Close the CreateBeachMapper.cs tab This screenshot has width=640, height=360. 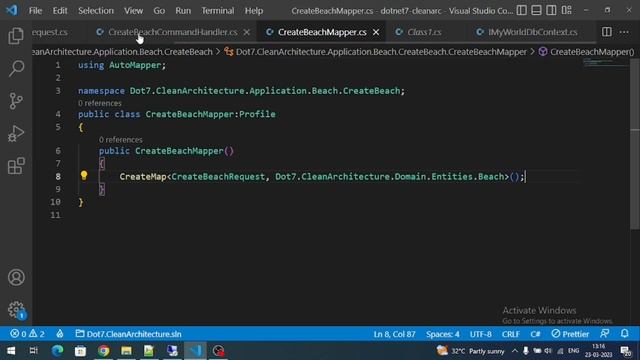(x=376, y=32)
